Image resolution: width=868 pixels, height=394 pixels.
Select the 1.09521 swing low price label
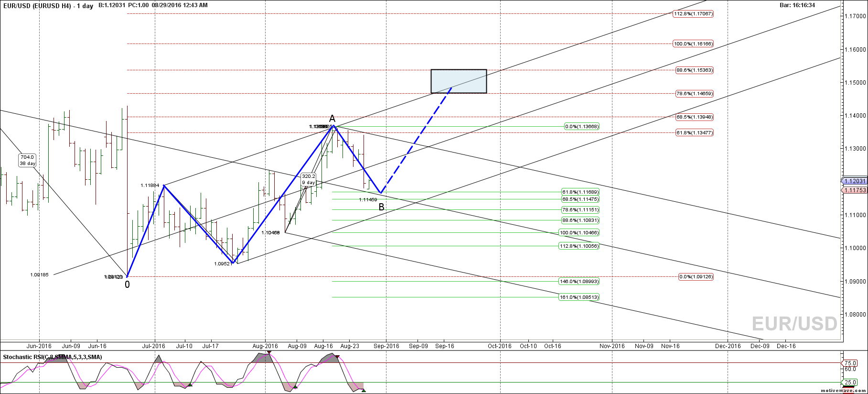tap(223, 264)
